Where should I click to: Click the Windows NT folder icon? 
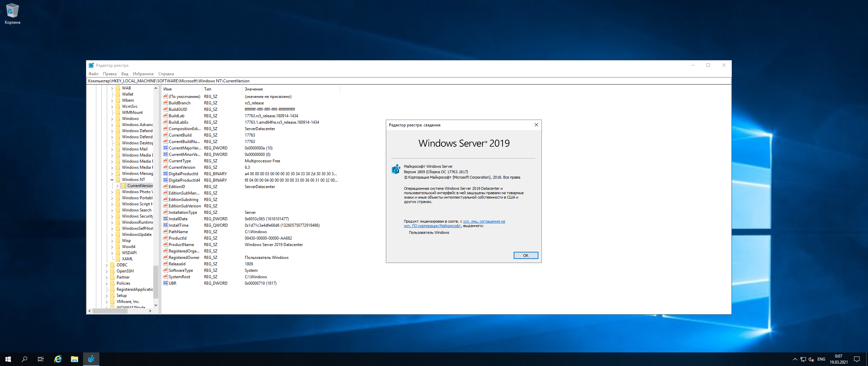[118, 180]
